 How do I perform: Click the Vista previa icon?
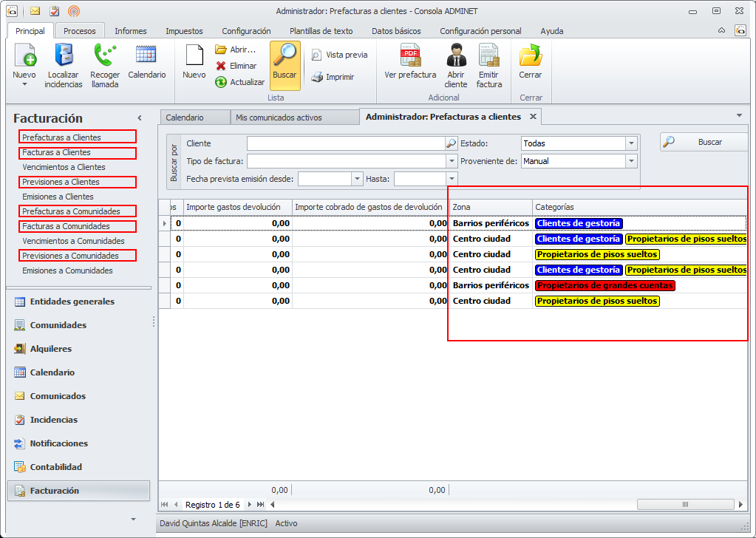[316, 55]
